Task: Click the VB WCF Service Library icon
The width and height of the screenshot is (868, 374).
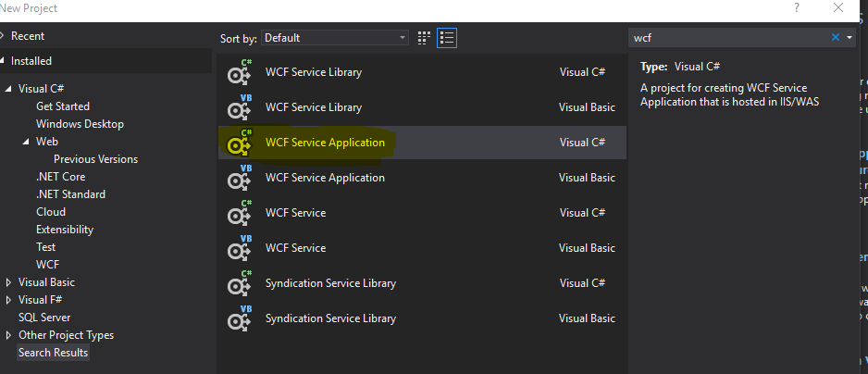Action: (240, 108)
